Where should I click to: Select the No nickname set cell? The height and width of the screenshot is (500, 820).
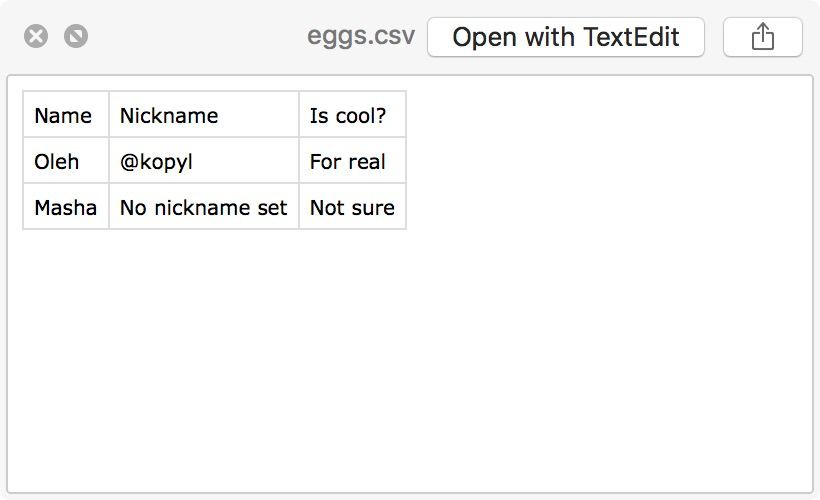(x=204, y=207)
